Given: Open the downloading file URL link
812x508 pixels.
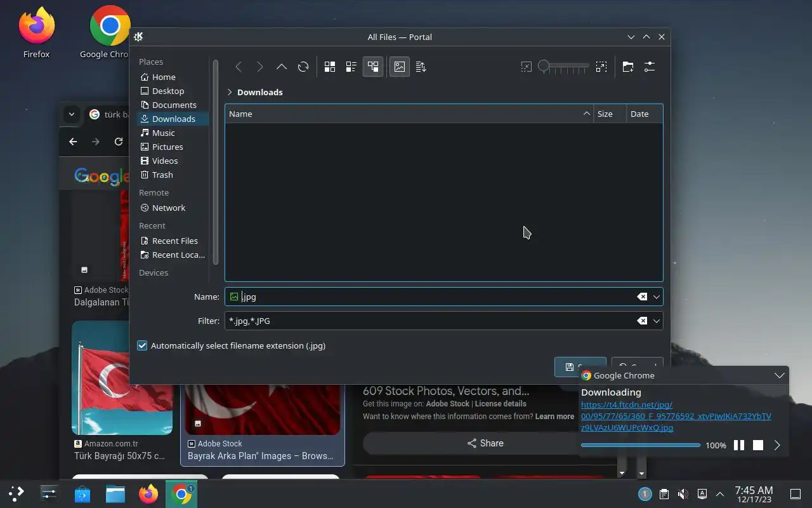Looking at the screenshot, I should pyautogui.click(x=676, y=416).
